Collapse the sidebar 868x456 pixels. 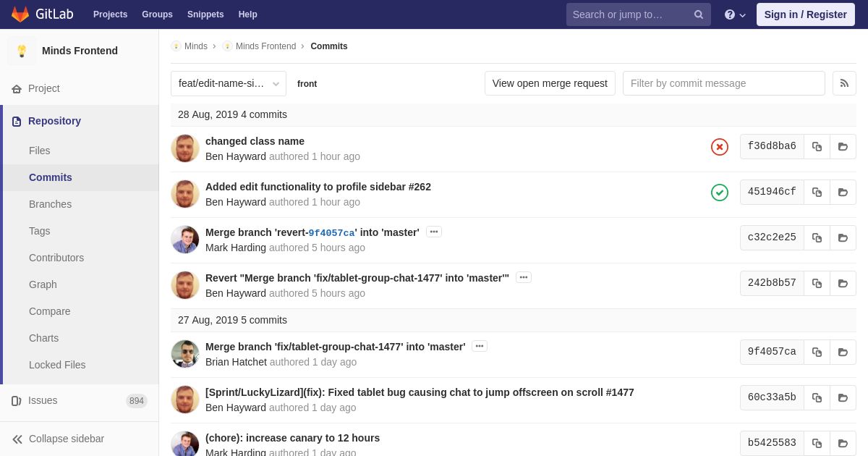click(x=58, y=439)
